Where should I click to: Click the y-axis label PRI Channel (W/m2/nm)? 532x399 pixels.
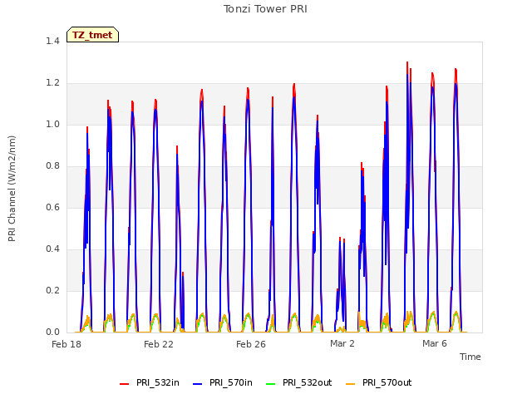(12, 189)
